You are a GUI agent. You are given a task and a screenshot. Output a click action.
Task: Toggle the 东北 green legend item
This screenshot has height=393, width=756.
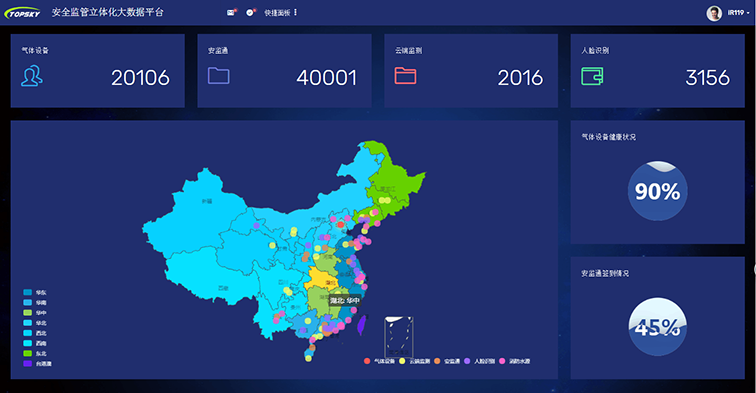[x=35, y=353]
